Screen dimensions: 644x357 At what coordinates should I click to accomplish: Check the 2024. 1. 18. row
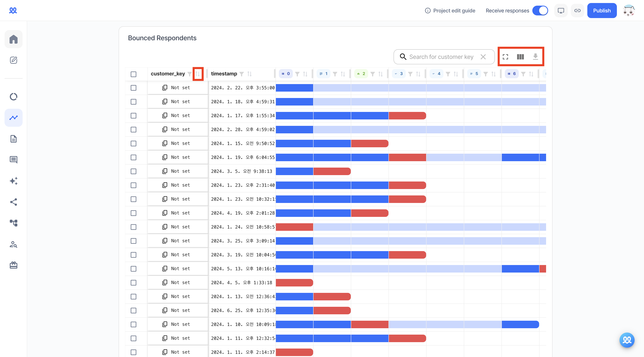[134, 102]
